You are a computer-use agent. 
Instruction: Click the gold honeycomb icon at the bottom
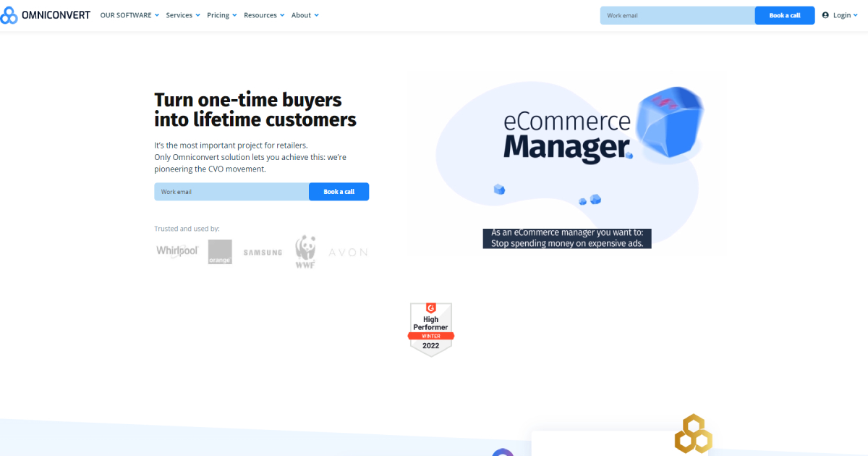pos(693,433)
